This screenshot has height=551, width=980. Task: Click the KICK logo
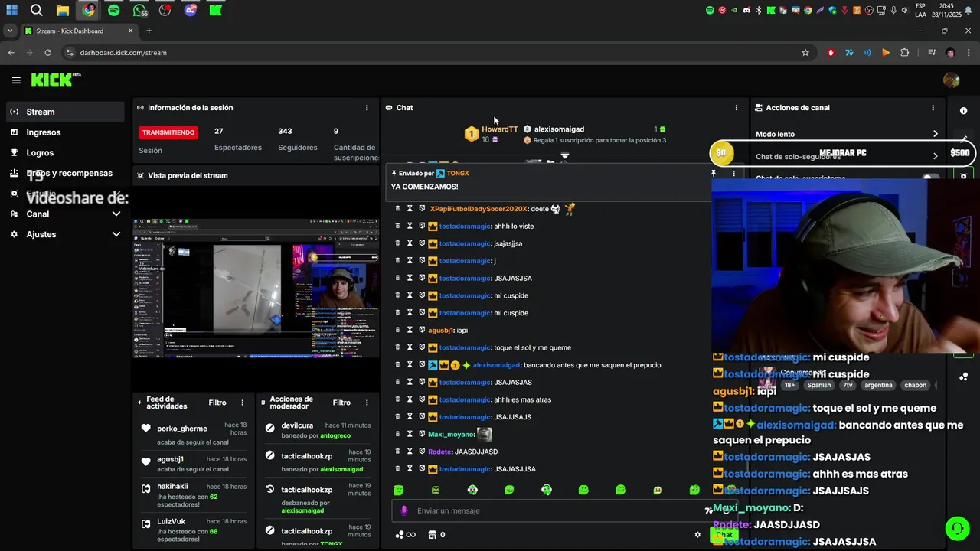(56, 80)
